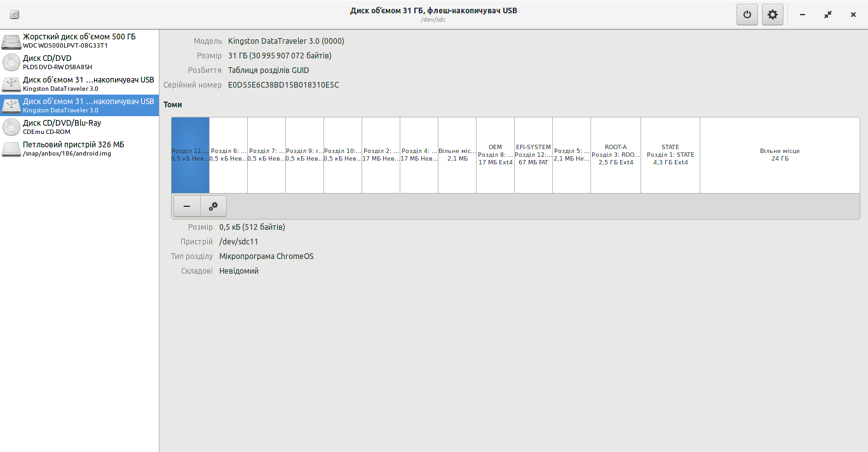Click the power off drive button
This screenshot has height=452, width=868.
pos(747,15)
